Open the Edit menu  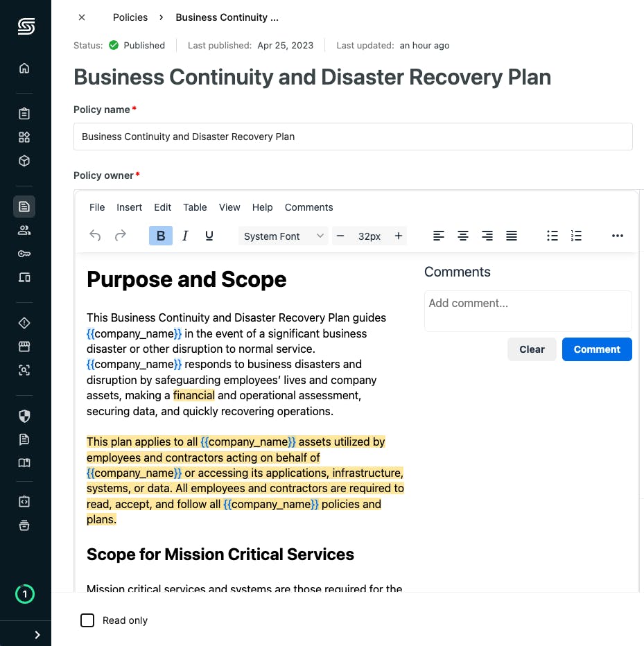coord(163,207)
